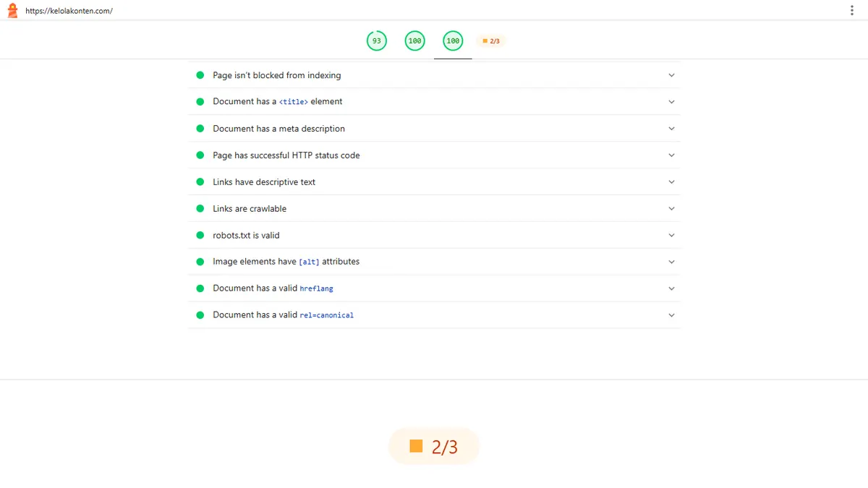This screenshot has height=488, width=868.
Task: Expand the valid hreflang audit chevron
Action: 671,288
